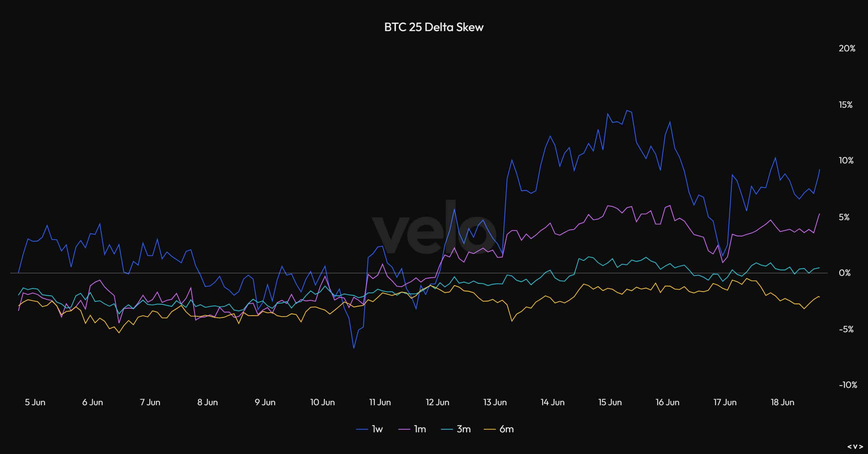This screenshot has width=868, height=454.
Task: Click the teal 3m legend line marker
Action: 447,429
